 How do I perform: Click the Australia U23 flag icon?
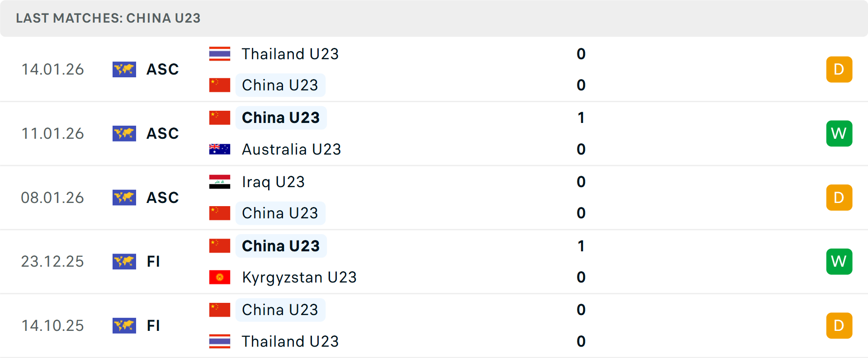pyautogui.click(x=220, y=149)
